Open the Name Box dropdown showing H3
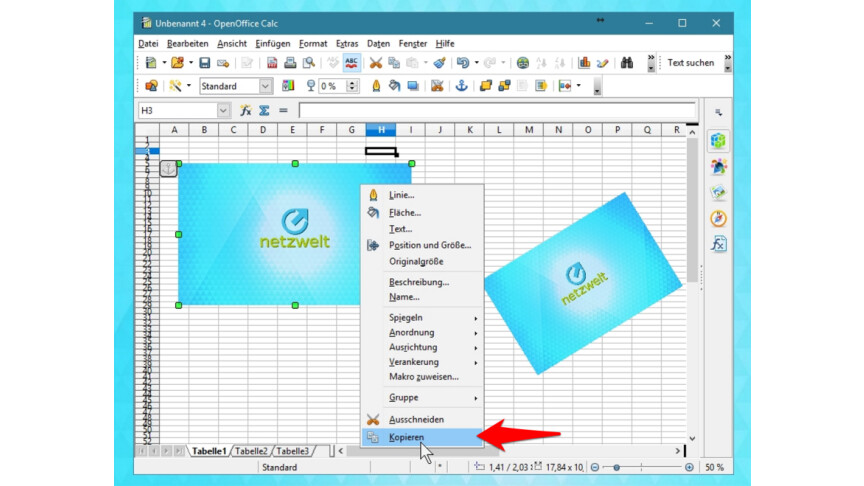Viewport: 864px width, 486px height. (223, 111)
